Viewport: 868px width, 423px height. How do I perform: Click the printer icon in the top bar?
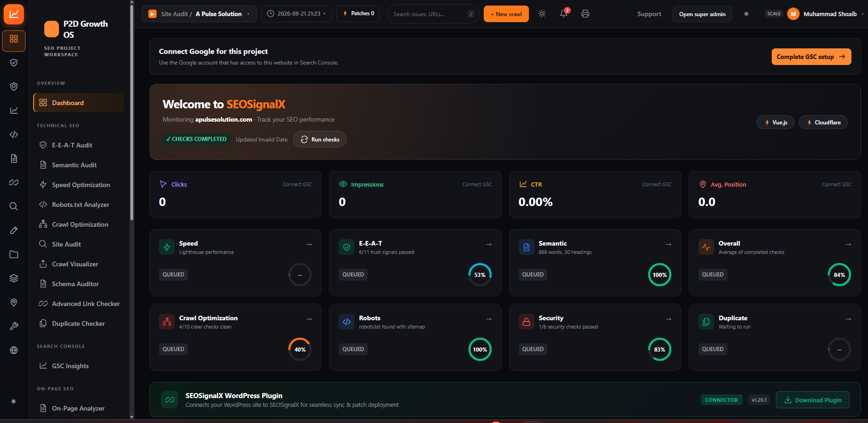coord(585,14)
